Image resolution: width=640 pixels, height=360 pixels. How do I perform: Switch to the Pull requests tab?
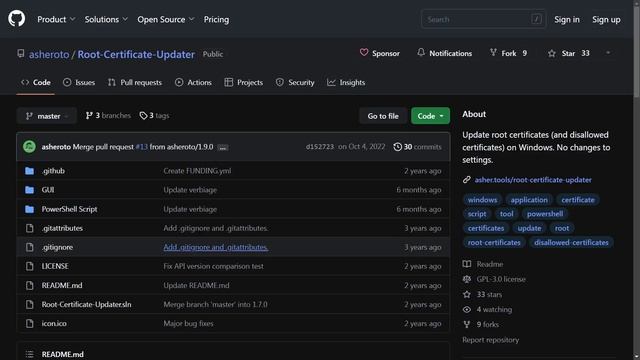[135, 82]
